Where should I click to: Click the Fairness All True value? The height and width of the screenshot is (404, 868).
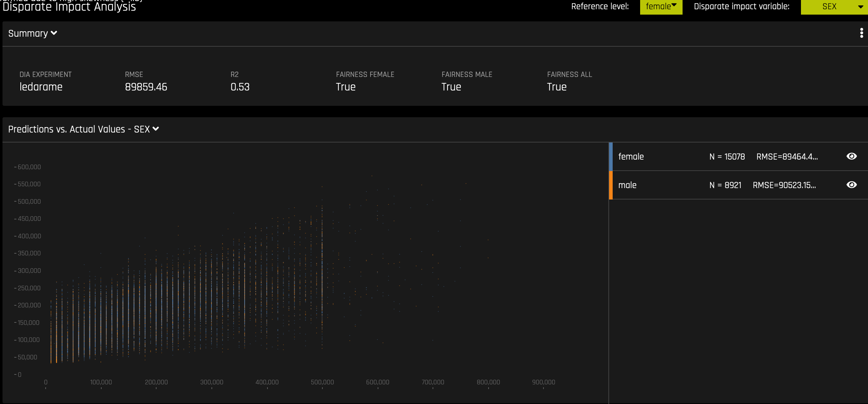[557, 87]
